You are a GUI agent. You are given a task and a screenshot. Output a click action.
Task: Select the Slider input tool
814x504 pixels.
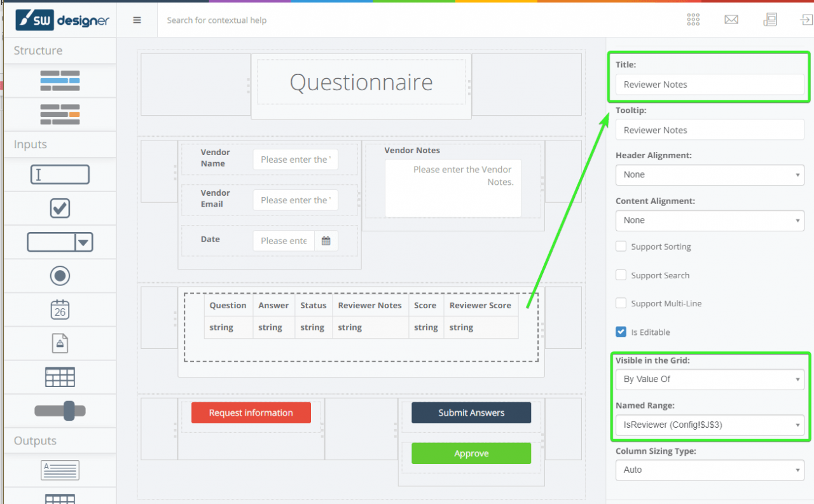tap(60, 411)
